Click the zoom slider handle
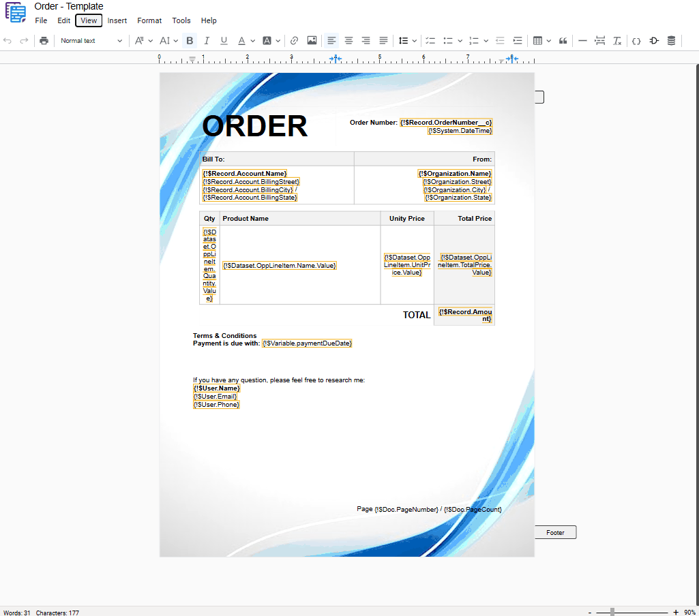The width and height of the screenshot is (699, 616). tap(612, 613)
